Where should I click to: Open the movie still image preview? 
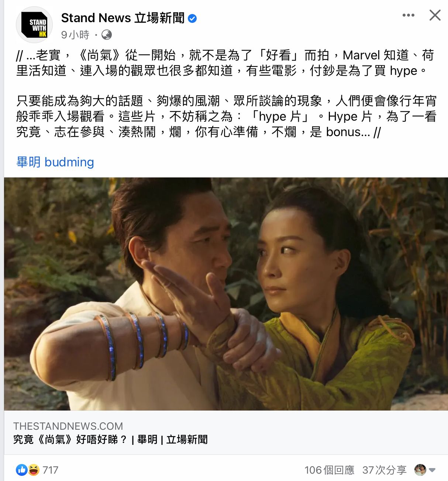(x=226, y=294)
